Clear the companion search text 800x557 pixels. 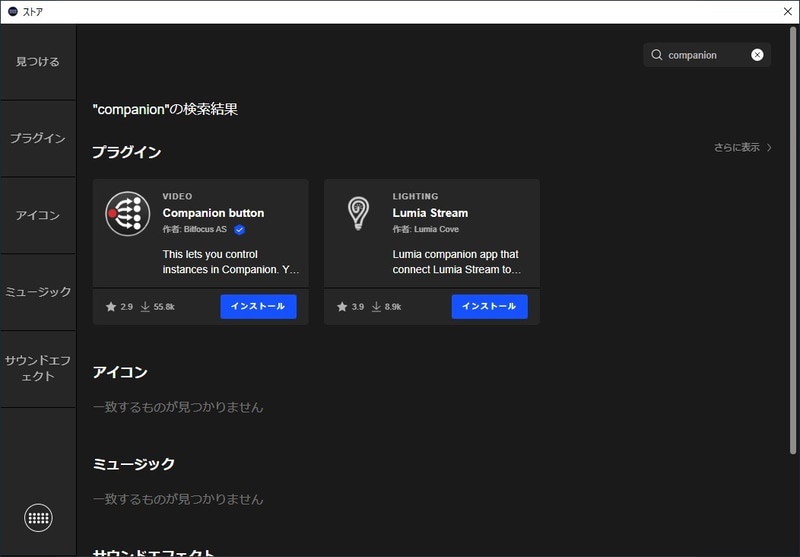click(757, 55)
